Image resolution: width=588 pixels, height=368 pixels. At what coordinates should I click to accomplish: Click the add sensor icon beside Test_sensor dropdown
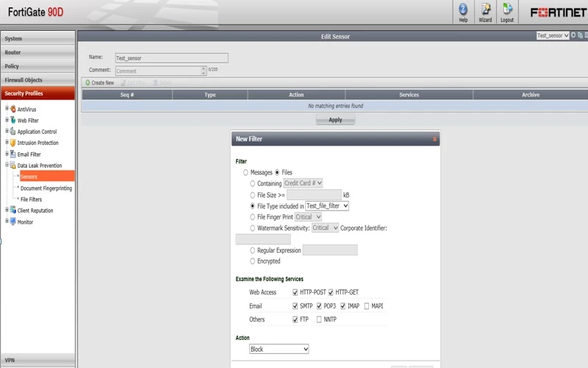573,35
